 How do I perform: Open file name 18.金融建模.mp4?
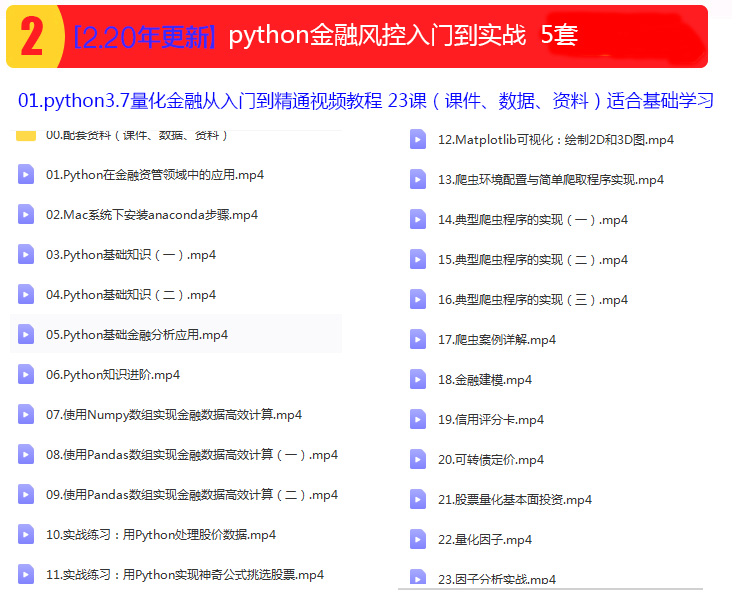pos(485,380)
